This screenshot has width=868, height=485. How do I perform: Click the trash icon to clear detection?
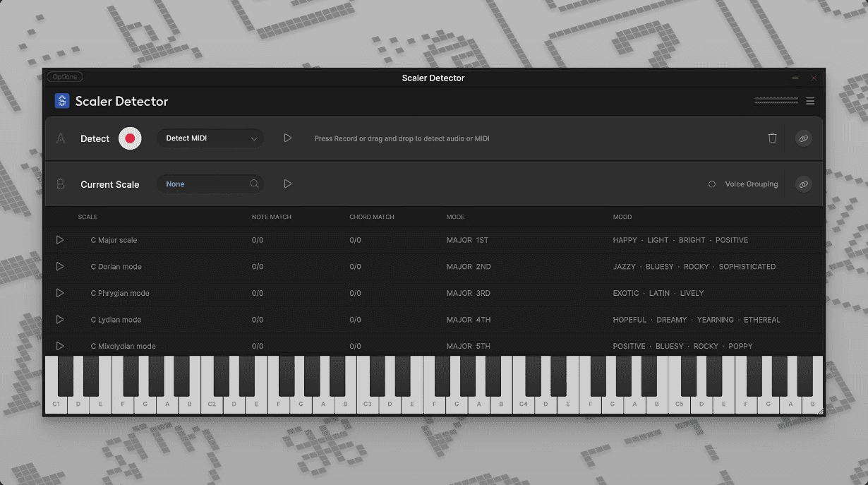pyautogui.click(x=772, y=138)
